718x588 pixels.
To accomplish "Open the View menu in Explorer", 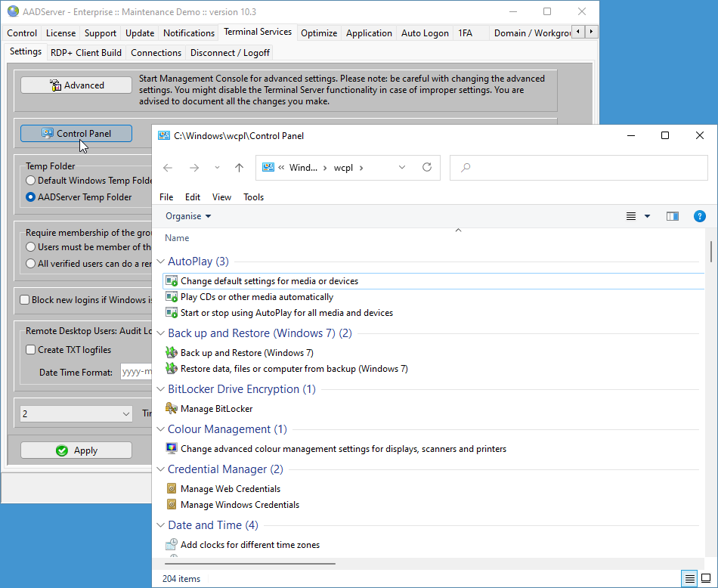I will click(221, 197).
